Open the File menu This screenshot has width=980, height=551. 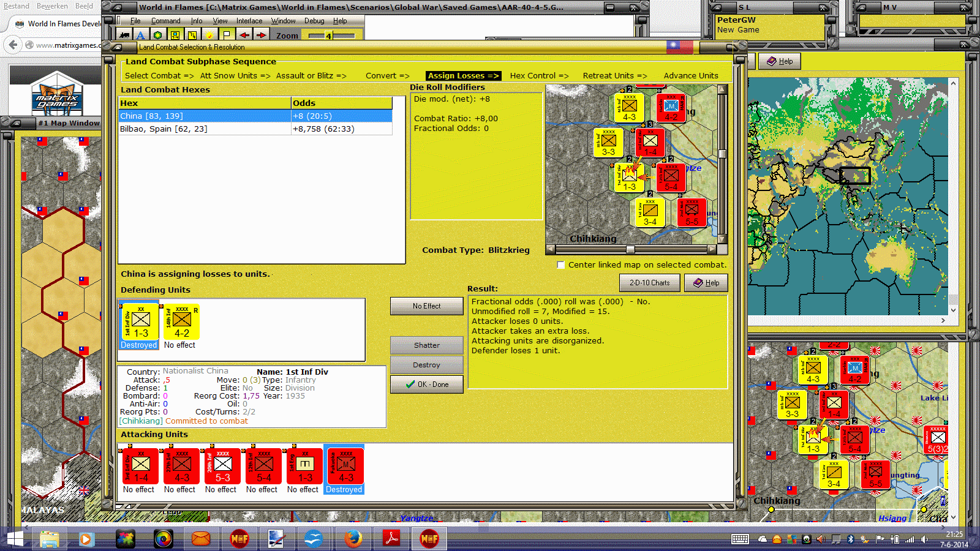135,21
